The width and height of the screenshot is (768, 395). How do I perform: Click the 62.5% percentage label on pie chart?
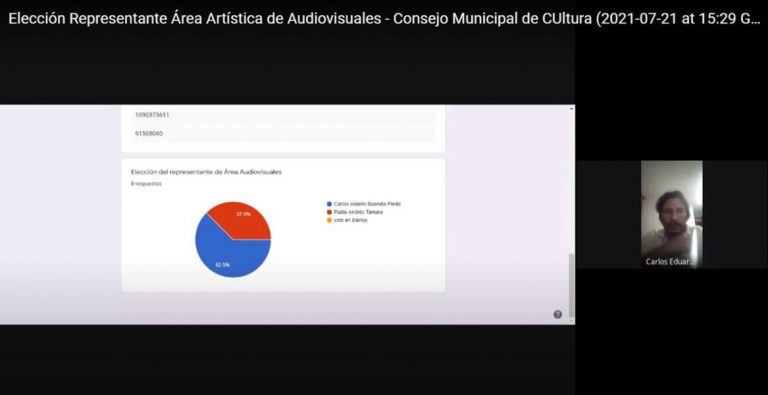click(x=222, y=265)
